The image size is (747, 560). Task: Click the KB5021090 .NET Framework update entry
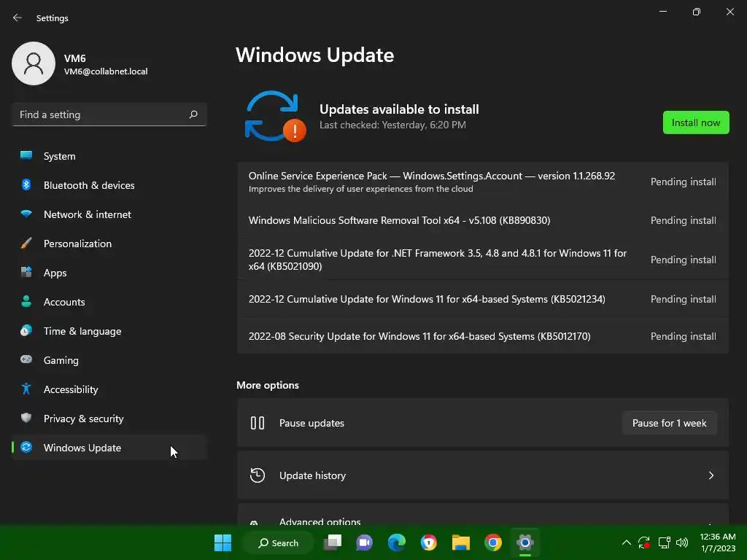483,260
